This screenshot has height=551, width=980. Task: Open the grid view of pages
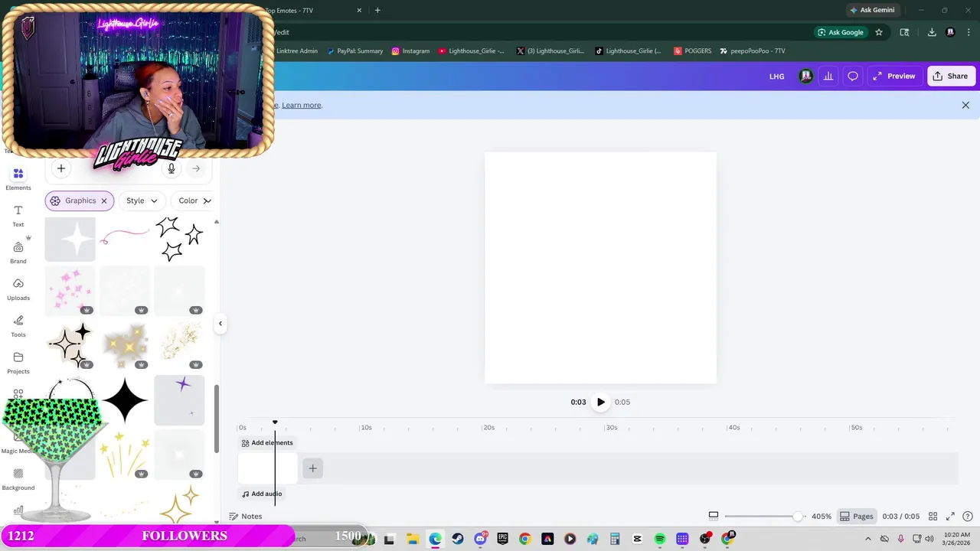933,517
